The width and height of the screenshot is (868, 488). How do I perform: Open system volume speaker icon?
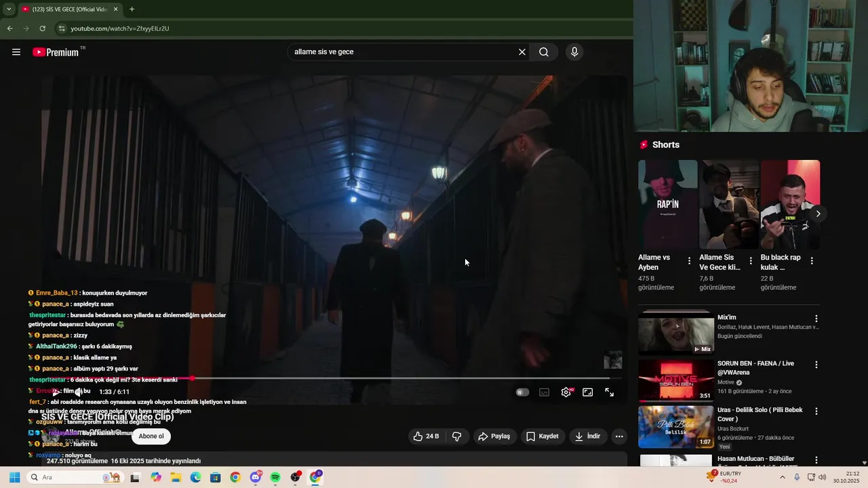pos(822,477)
